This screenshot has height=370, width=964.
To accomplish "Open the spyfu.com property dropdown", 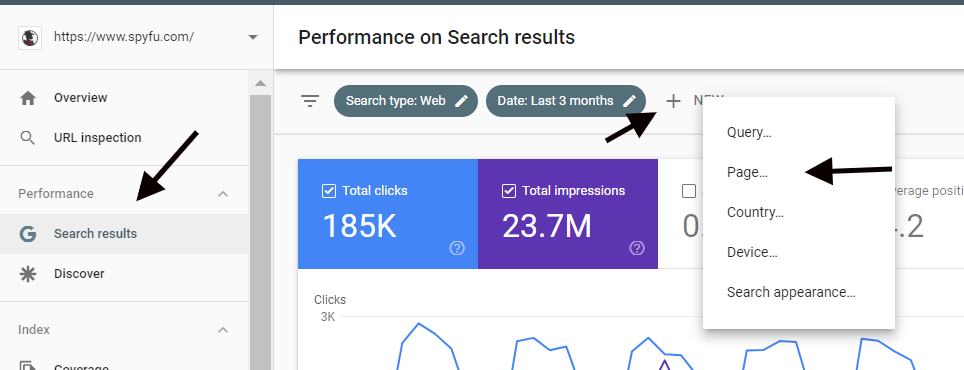I will 253,37.
